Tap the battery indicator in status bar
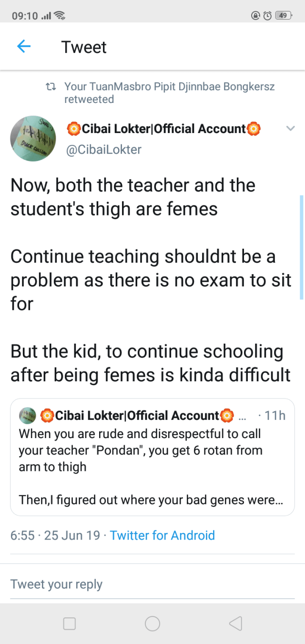 tap(283, 15)
